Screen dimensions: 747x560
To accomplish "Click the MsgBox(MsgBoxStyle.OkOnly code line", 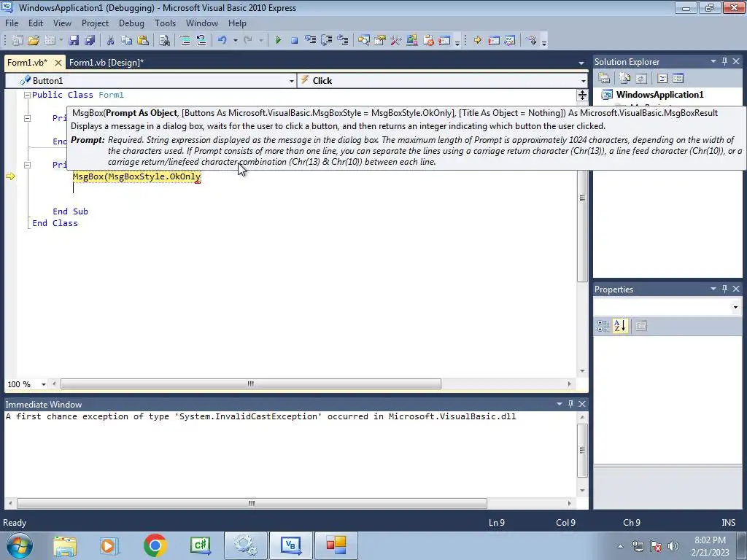I will tap(136, 176).
